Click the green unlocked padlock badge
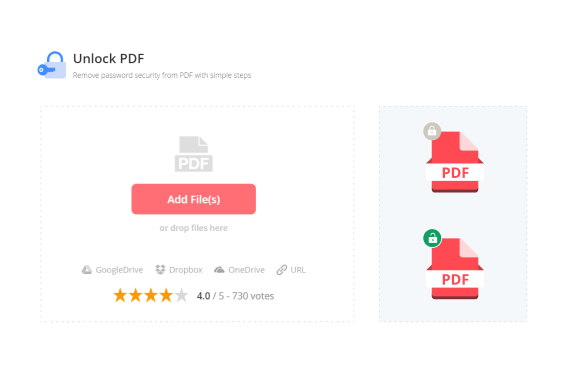This screenshot has width=565, height=378. (432, 238)
